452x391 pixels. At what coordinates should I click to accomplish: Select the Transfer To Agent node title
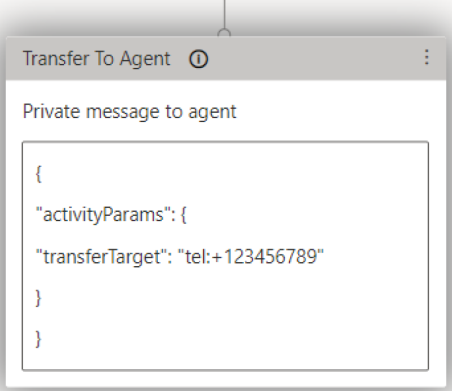tap(97, 59)
